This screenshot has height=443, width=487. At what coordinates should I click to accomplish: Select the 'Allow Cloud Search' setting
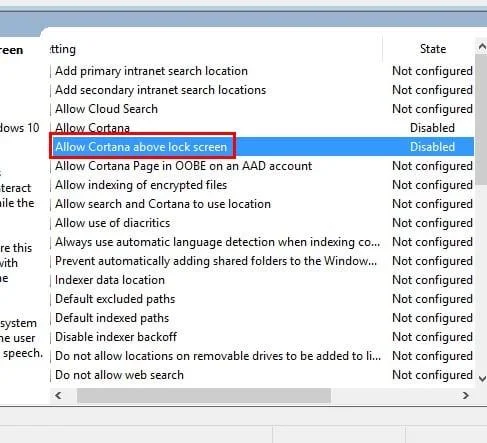click(106, 109)
